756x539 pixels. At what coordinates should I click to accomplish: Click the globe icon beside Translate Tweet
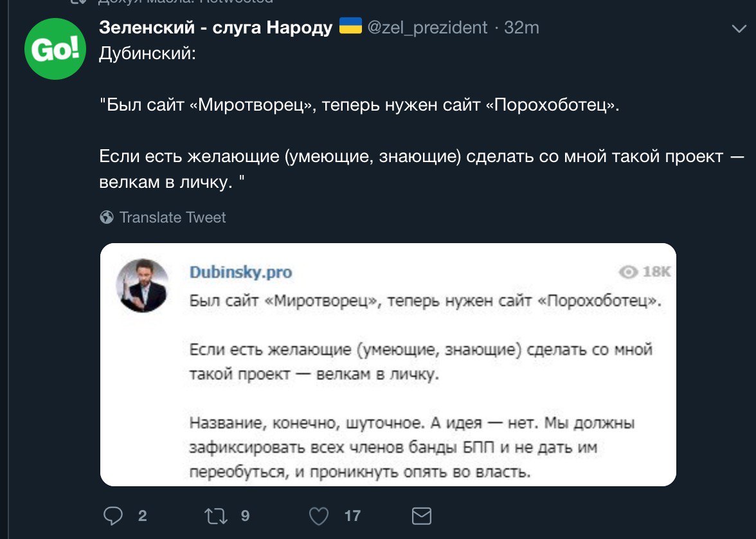(107, 217)
